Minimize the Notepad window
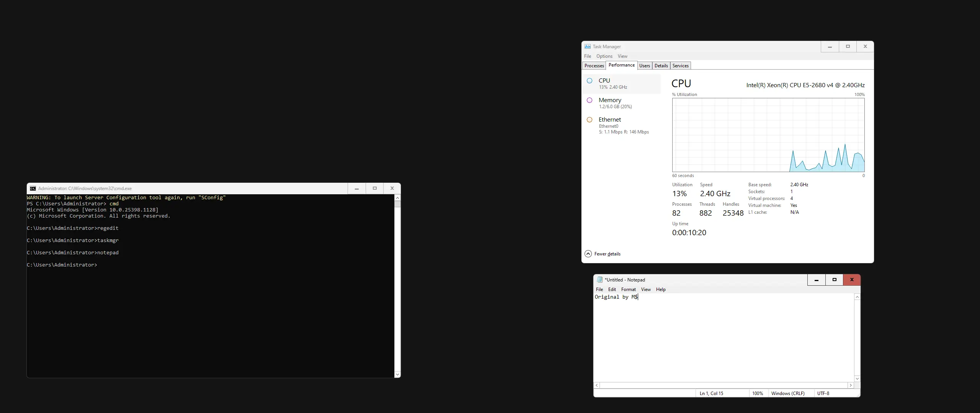This screenshot has width=980, height=413. coord(816,280)
